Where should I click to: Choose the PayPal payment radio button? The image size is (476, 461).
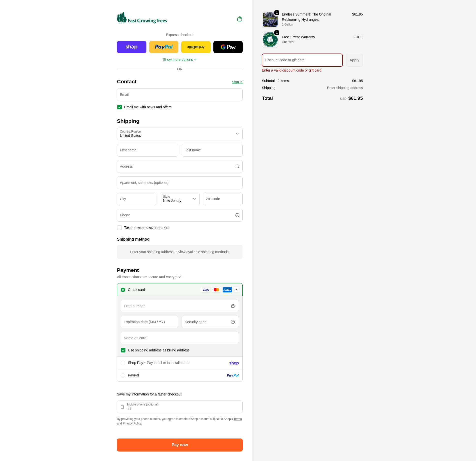tap(123, 375)
